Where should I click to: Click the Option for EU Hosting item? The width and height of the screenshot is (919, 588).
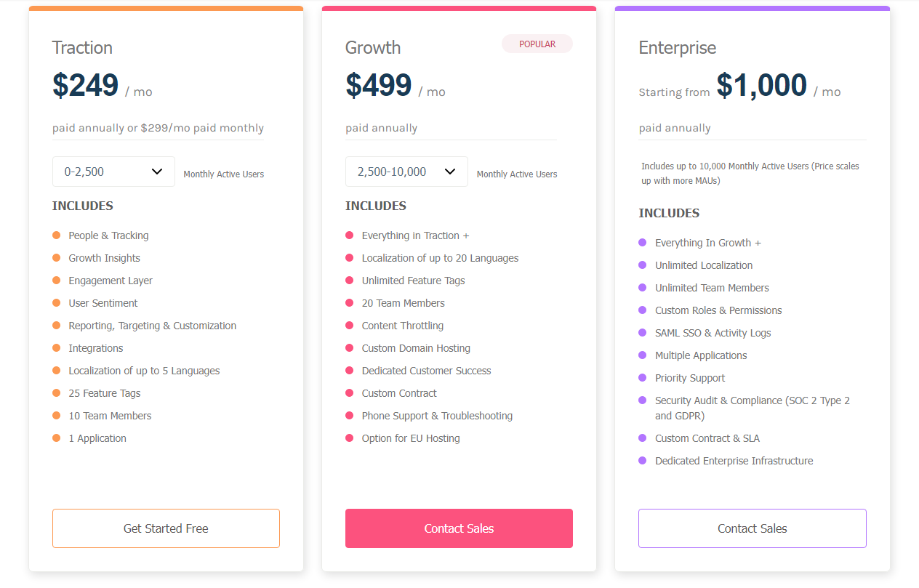(x=411, y=438)
